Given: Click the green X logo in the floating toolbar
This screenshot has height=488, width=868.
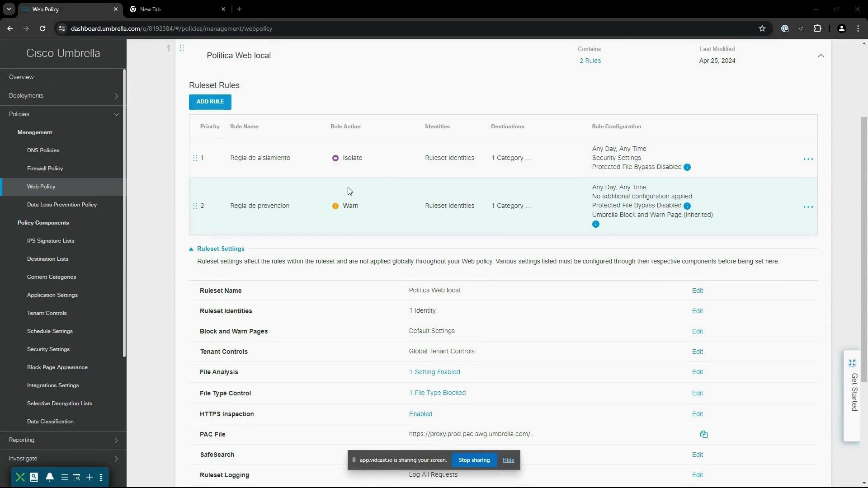Looking at the screenshot, I should click(20, 477).
